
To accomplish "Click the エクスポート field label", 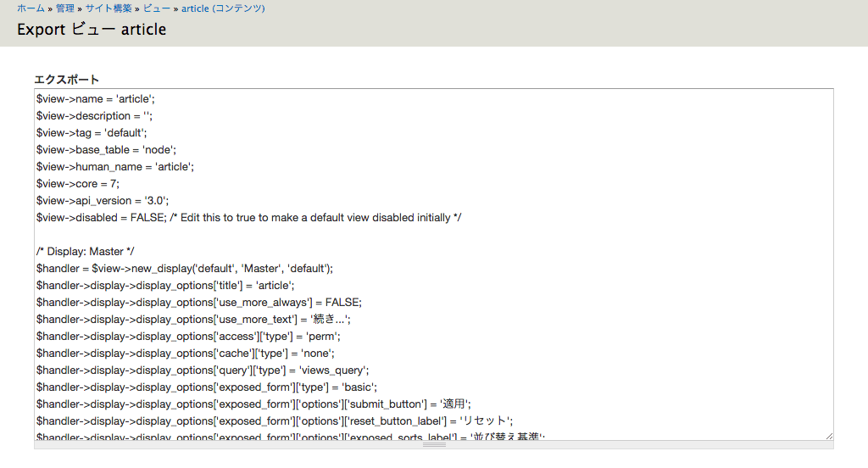I will coord(66,80).
